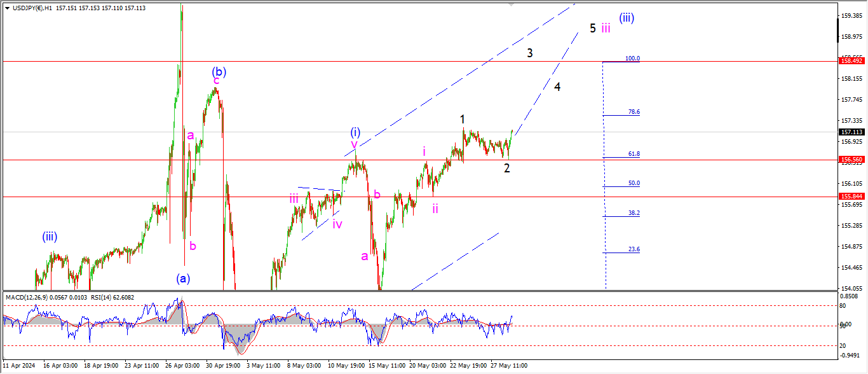Viewport: 868px width, 374px height.
Task: Select the magenta iv wave label
Action: 337,224
